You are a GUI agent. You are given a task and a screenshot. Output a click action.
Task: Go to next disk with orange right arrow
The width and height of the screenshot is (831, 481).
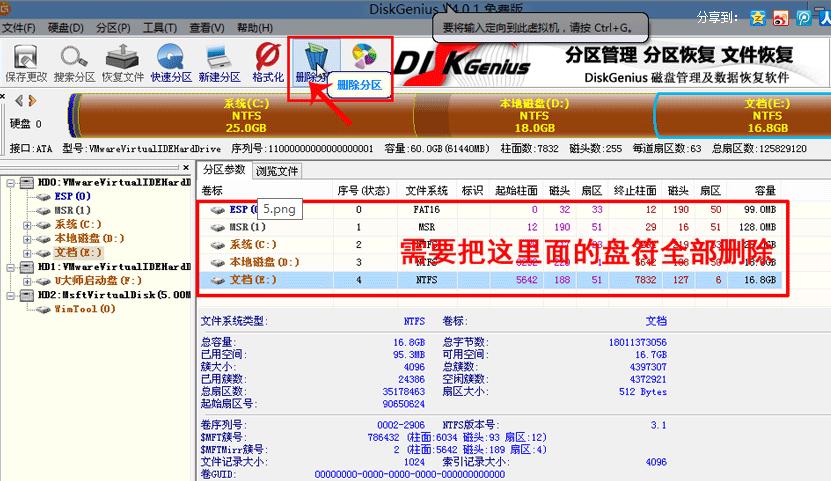32,101
